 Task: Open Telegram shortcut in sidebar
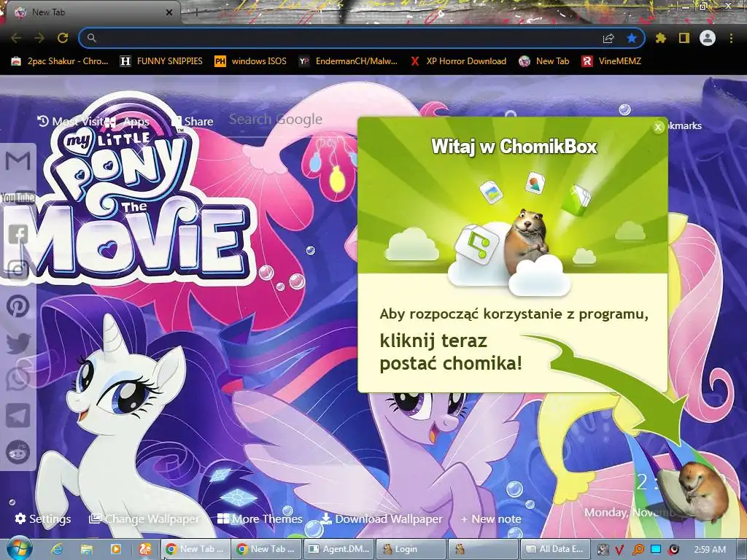18,416
